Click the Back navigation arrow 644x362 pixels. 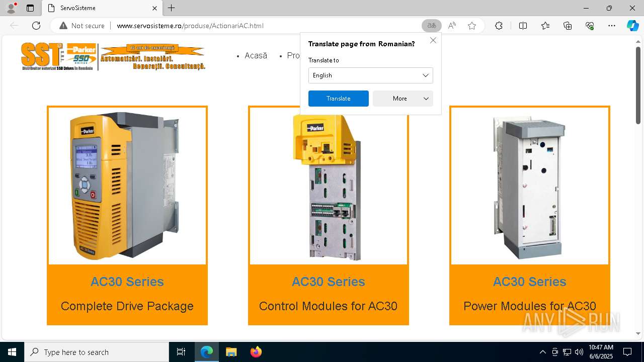14,26
